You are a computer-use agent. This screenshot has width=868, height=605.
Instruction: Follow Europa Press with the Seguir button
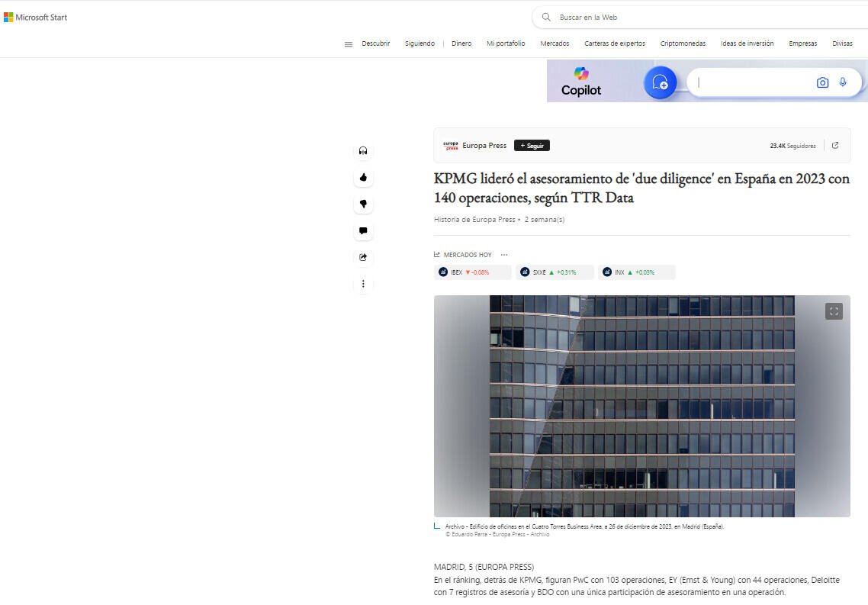(x=532, y=146)
